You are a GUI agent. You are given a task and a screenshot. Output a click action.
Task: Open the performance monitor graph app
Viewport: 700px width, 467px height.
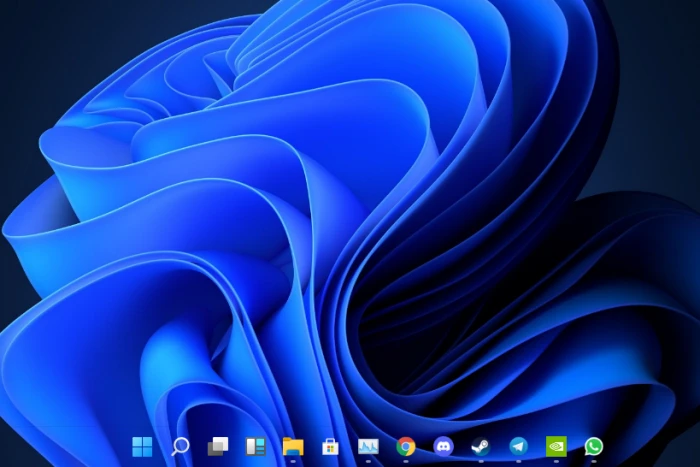point(368,446)
